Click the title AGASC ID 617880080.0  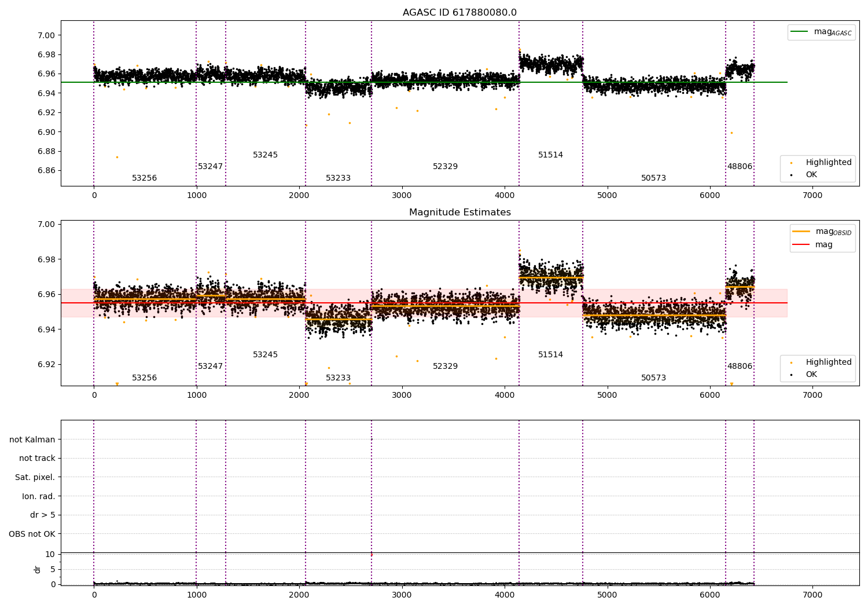(459, 13)
